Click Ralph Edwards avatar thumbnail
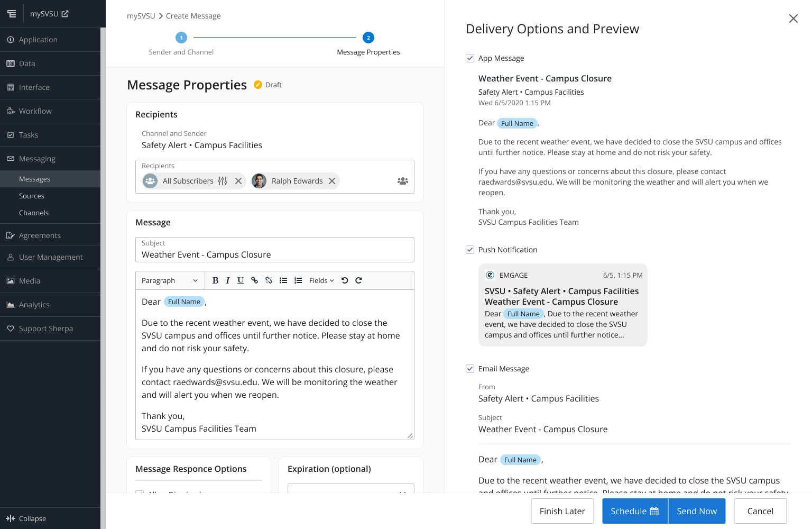Image resolution: width=812 pixels, height=529 pixels. tap(259, 181)
